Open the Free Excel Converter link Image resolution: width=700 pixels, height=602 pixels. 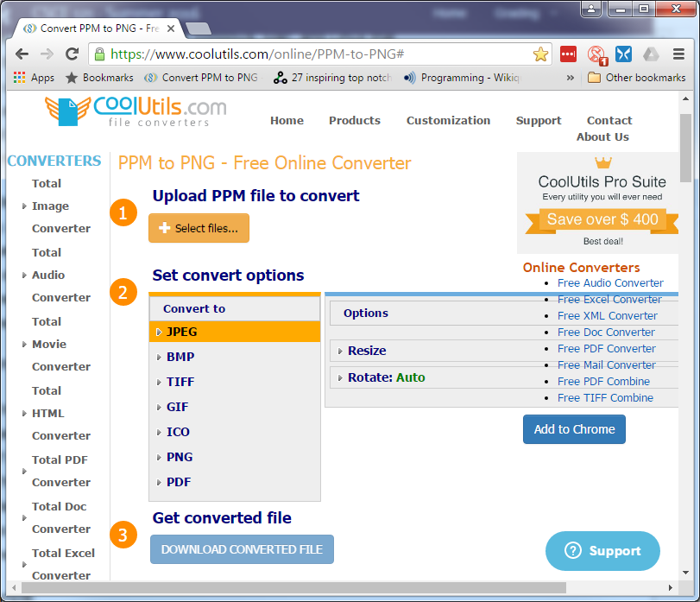[609, 300]
